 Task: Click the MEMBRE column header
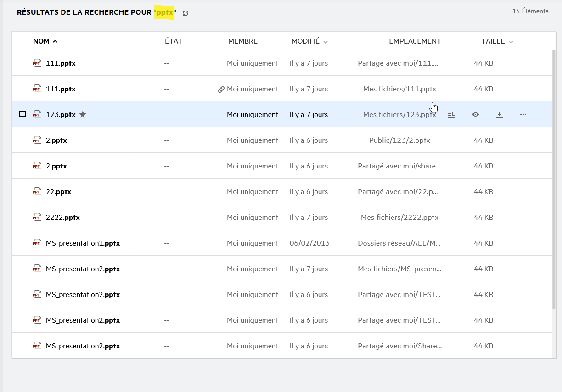242,41
